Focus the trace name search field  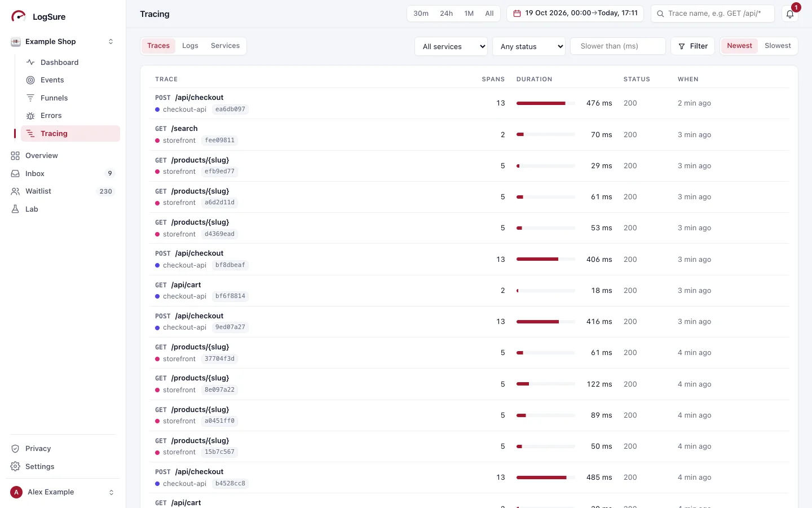(713, 14)
